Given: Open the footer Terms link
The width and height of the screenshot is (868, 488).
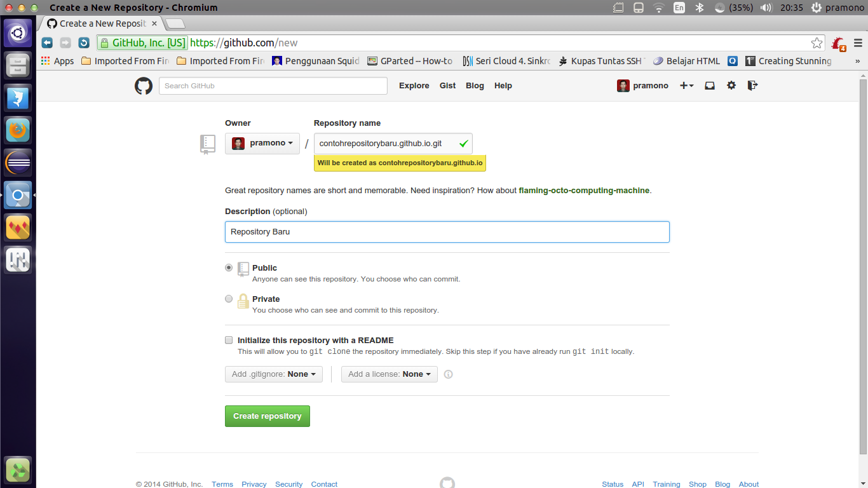Looking at the screenshot, I should click(222, 484).
